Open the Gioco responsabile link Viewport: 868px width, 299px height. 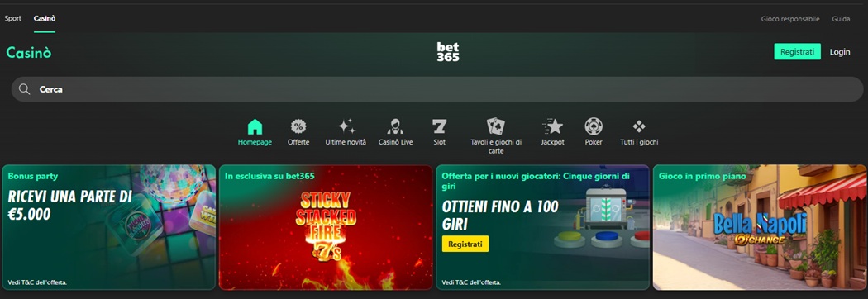click(790, 19)
